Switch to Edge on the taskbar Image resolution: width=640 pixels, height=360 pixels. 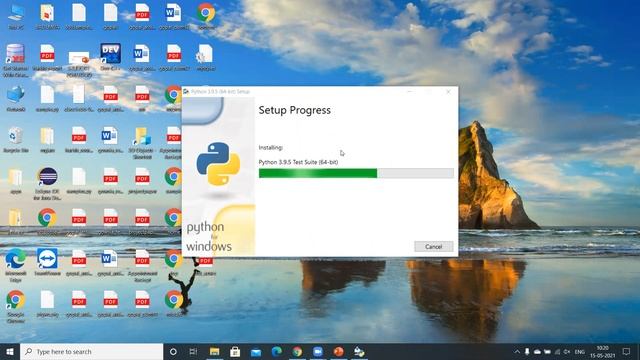point(277,351)
